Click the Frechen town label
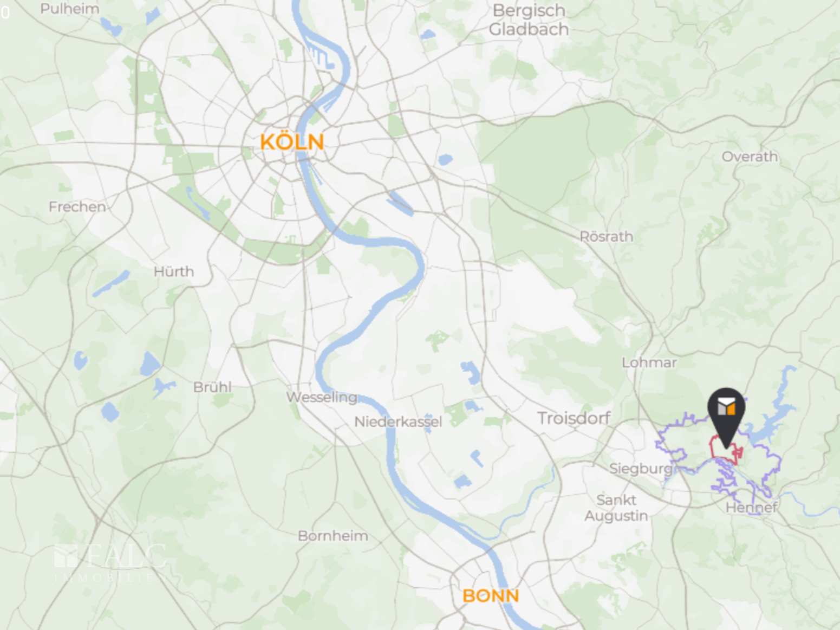Viewport: 840px width, 630px height. coord(77,207)
